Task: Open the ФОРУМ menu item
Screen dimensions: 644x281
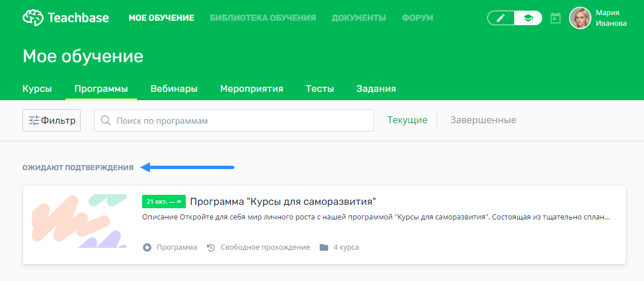Action: (x=418, y=18)
